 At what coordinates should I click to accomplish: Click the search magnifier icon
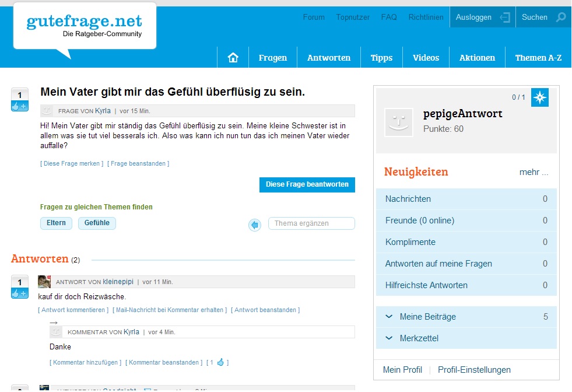(561, 17)
